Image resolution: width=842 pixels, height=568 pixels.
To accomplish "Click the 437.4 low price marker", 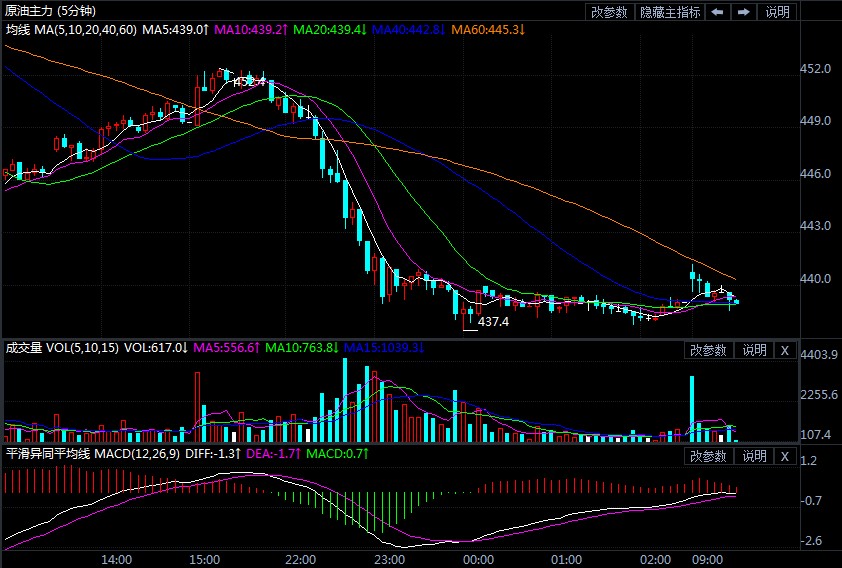I will click(x=493, y=322).
